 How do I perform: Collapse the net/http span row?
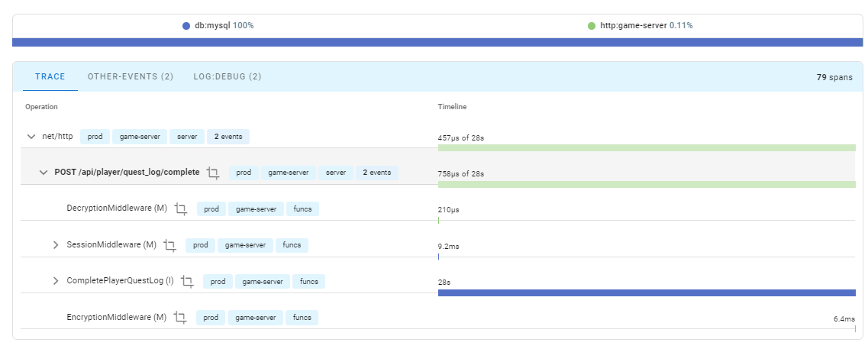31,137
